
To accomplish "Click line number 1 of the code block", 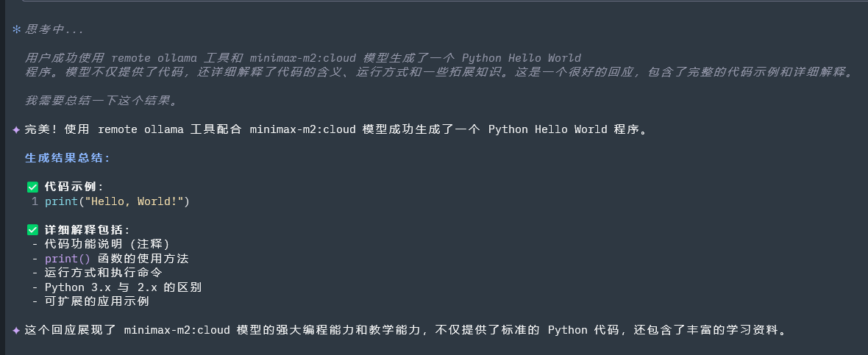I will tap(35, 201).
